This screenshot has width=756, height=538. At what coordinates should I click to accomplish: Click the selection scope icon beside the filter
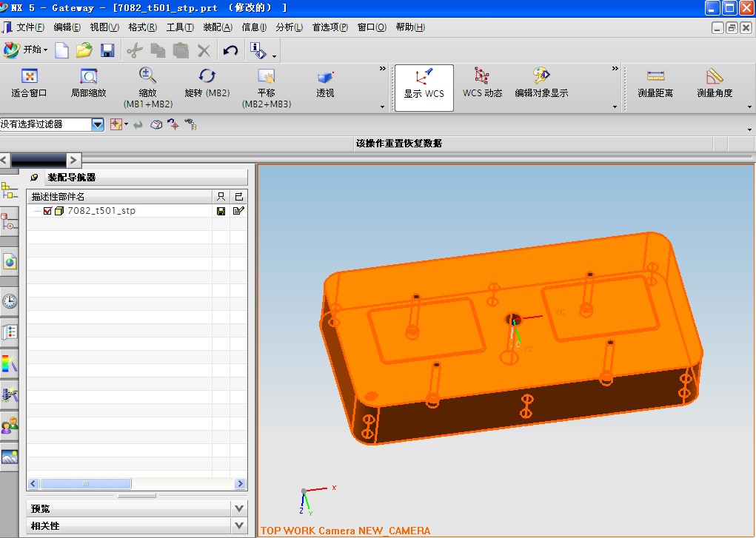click(x=116, y=125)
